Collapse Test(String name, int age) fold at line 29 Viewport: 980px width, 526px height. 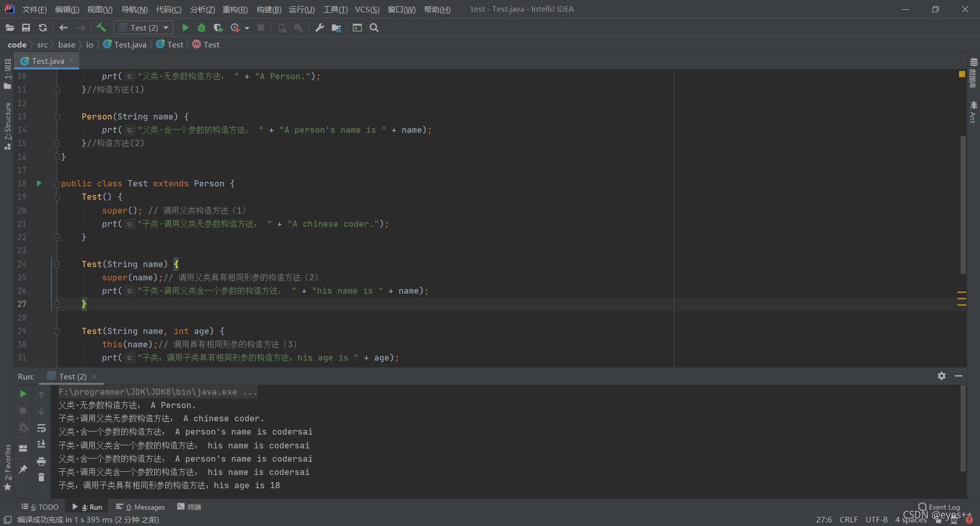(x=57, y=331)
